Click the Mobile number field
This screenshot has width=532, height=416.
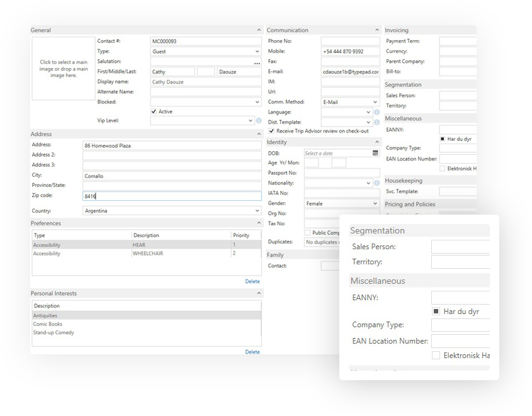[351, 51]
